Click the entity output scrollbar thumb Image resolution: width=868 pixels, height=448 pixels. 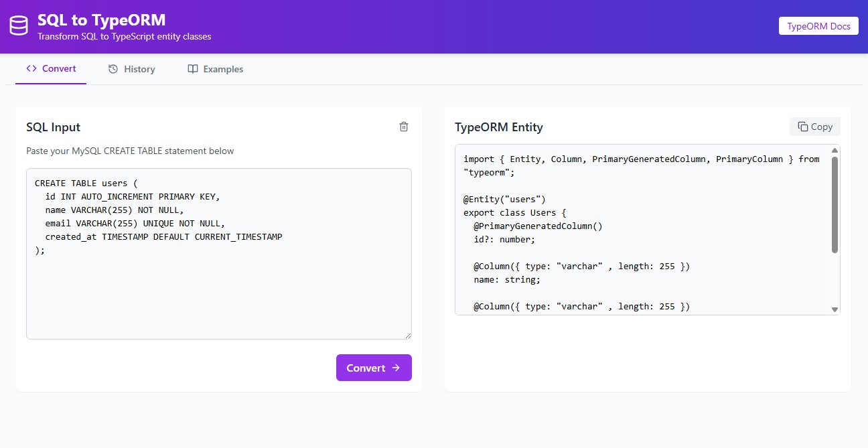click(835, 205)
